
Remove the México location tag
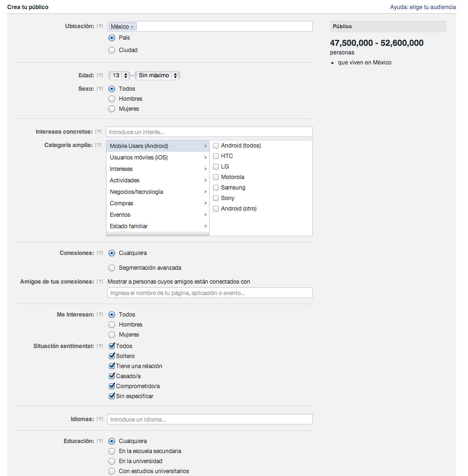click(x=132, y=27)
